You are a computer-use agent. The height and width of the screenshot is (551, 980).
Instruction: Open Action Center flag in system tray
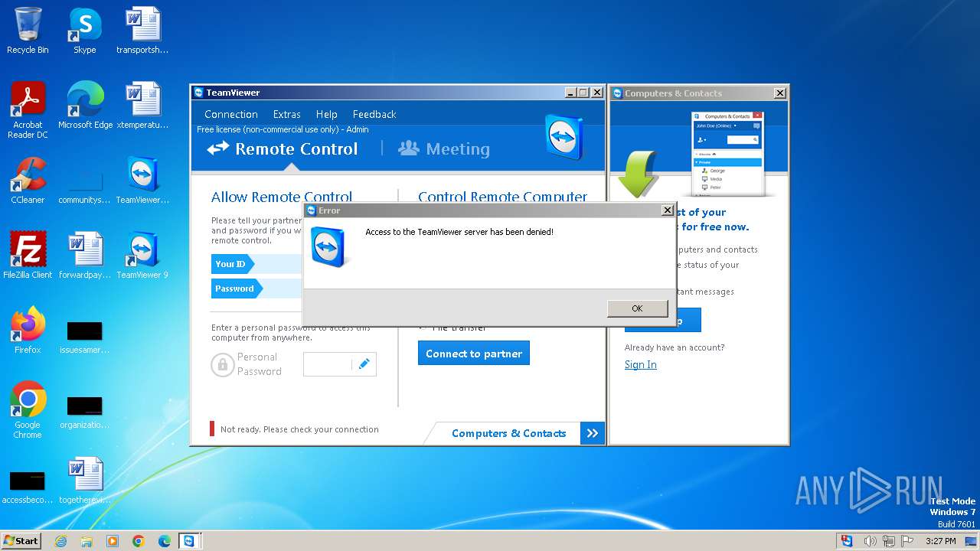[x=907, y=541]
